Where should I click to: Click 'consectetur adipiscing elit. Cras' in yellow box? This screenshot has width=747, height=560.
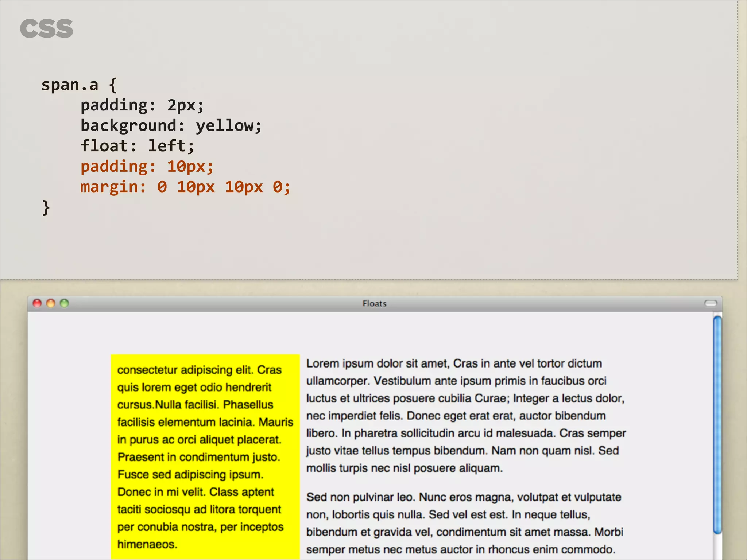click(200, 370)
